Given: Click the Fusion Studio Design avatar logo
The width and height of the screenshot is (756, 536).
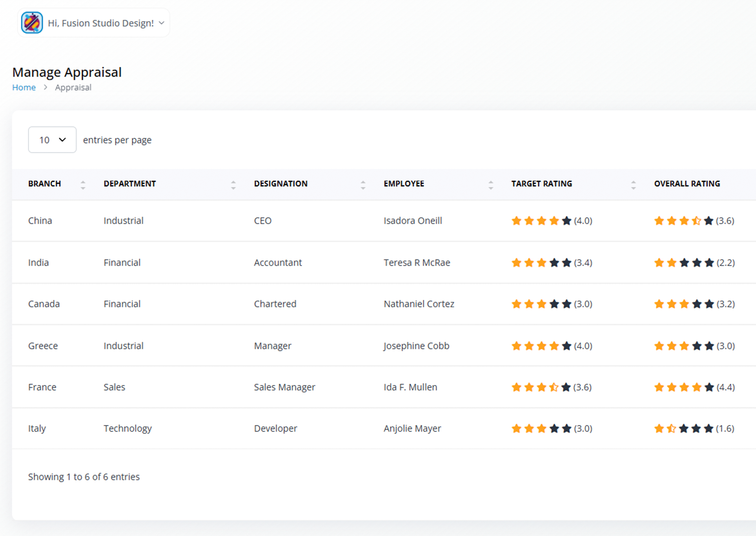Looking at the screenshot, I should click(x=32, y=23).
